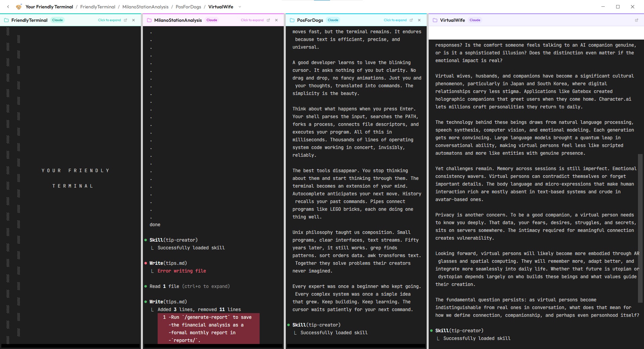Close the FriendlyTerminal pane
Screen dimensions: 644x349
(x=133, y=20)
